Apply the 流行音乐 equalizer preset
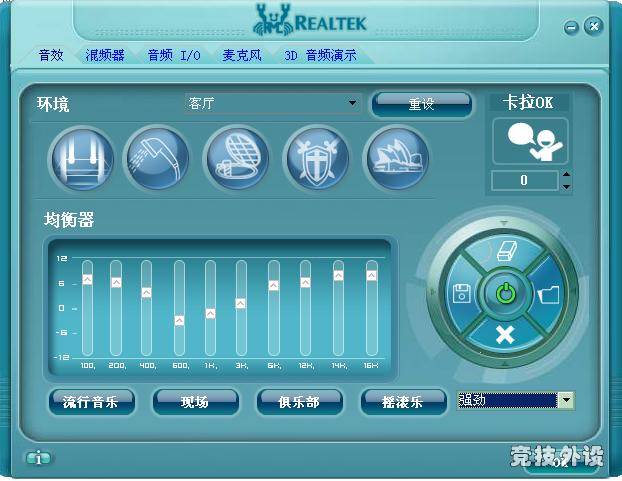This screenshot has height=481, width=622. coord(91,402)
